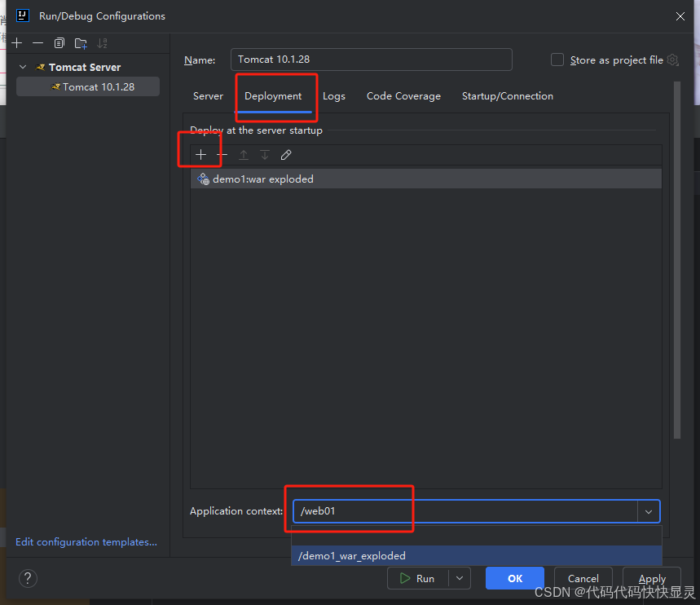The height and width of the screenshot is (605, 700).
Task: Select Tomcat Server group in tree
Action: coord(85,67)
